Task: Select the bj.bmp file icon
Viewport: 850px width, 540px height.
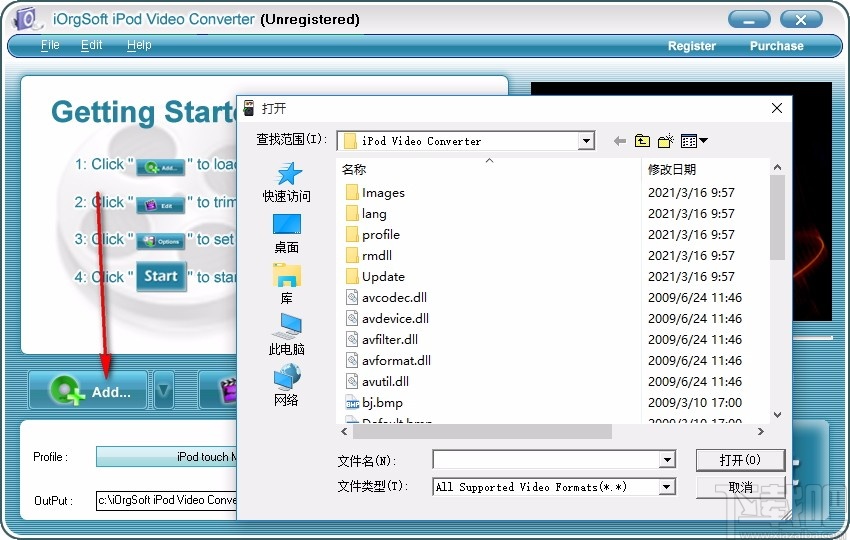Action: 352,403
